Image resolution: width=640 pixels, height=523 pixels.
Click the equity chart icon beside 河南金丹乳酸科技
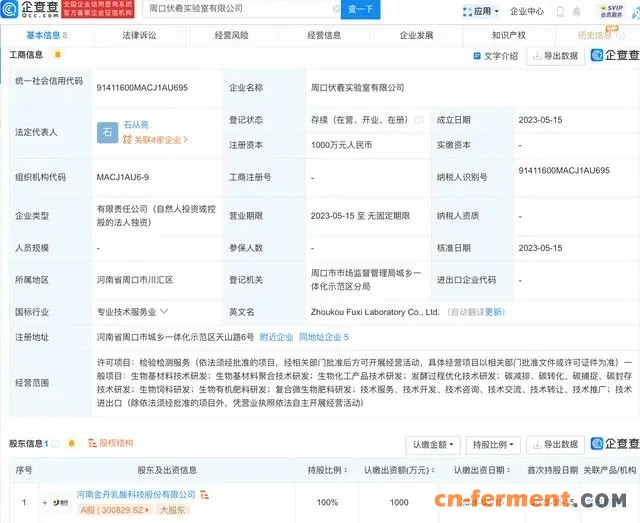(205, 494)
